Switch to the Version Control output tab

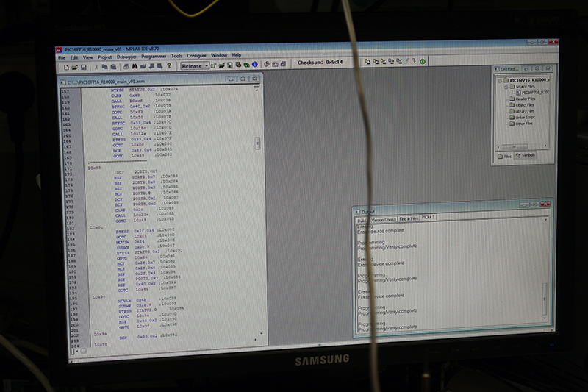(383, 219)
